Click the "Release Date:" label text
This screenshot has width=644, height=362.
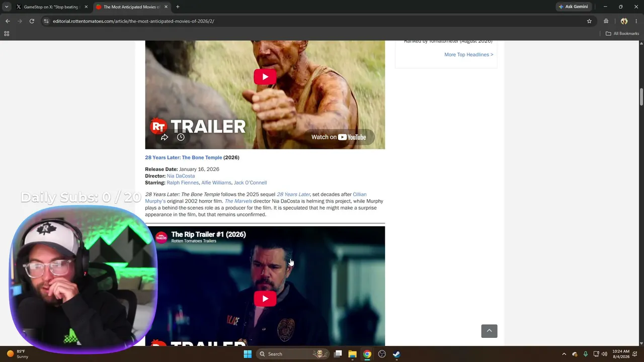161,169
